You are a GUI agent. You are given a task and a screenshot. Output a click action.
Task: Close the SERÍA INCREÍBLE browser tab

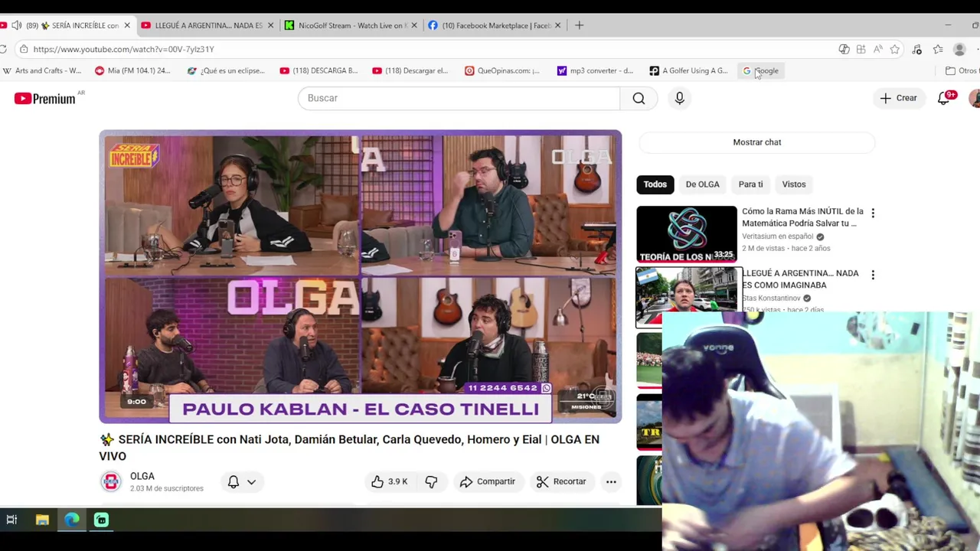point(127,25)
